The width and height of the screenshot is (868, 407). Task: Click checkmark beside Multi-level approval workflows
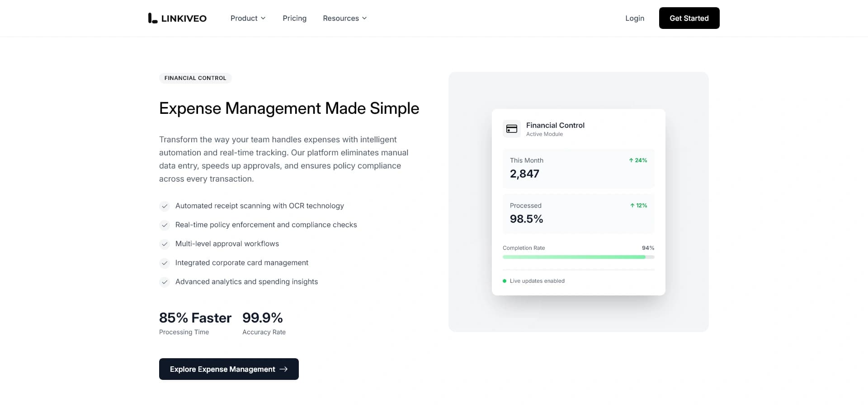tap(165, 244)
